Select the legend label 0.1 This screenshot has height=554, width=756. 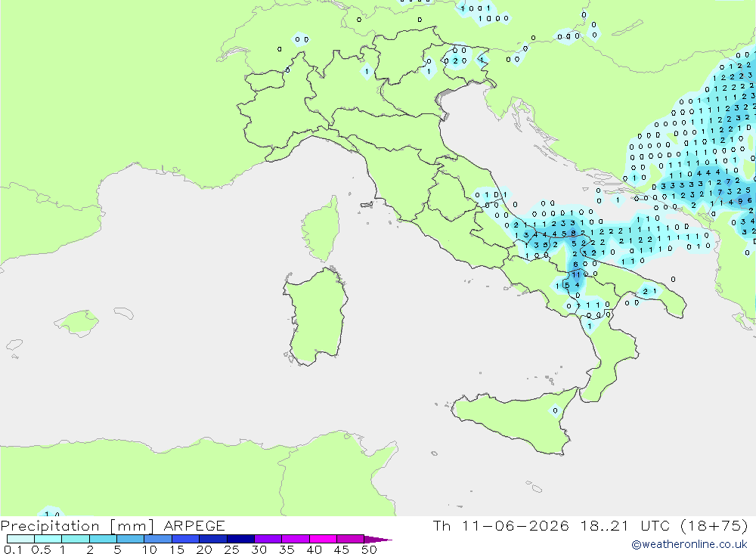[13, 549]
